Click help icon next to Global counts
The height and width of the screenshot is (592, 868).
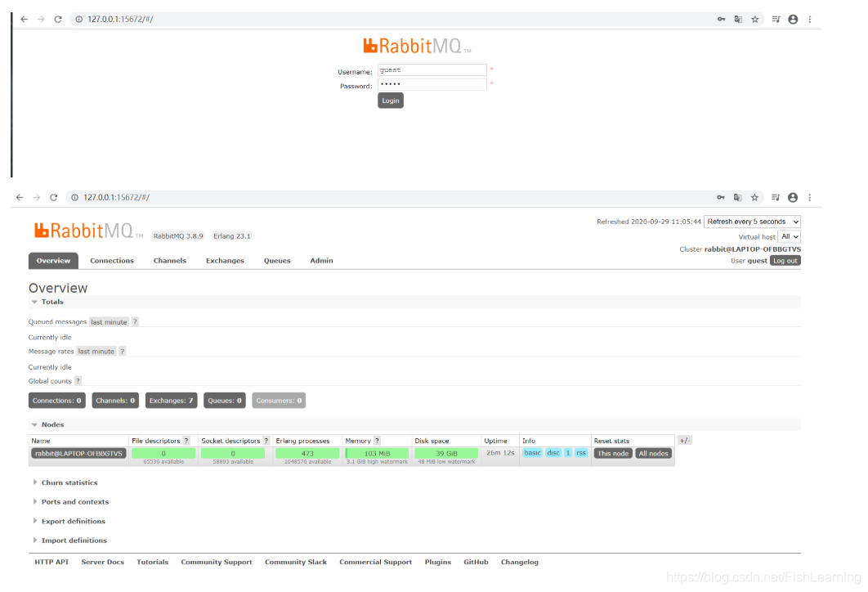point(78,381)
